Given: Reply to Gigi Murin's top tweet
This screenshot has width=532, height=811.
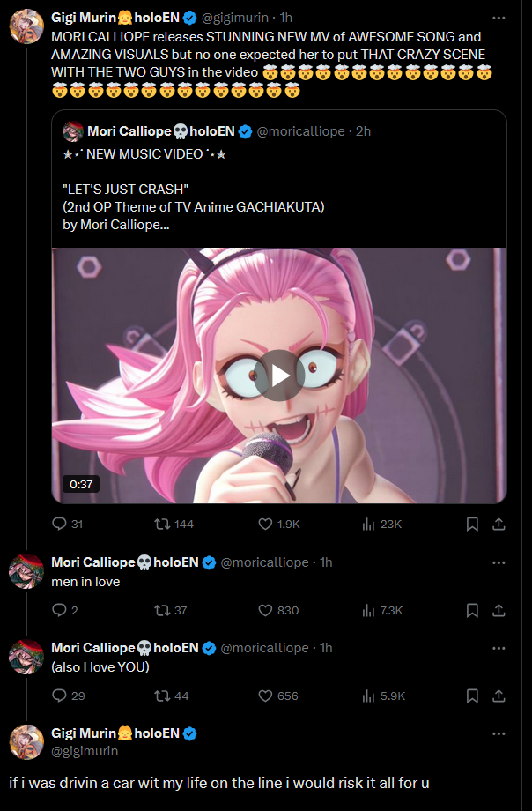Looking at the screenshot, I should pos(60,524).
